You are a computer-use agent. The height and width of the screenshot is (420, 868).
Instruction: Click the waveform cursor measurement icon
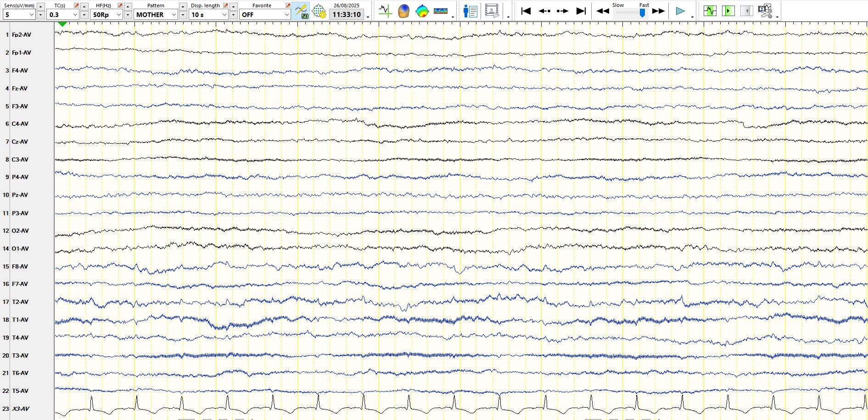(385, 11)
